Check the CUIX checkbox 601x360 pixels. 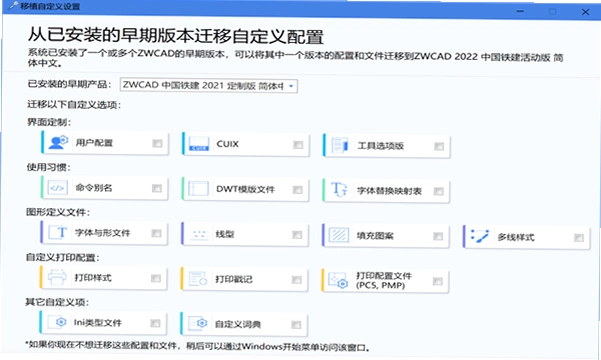(298, 145)
